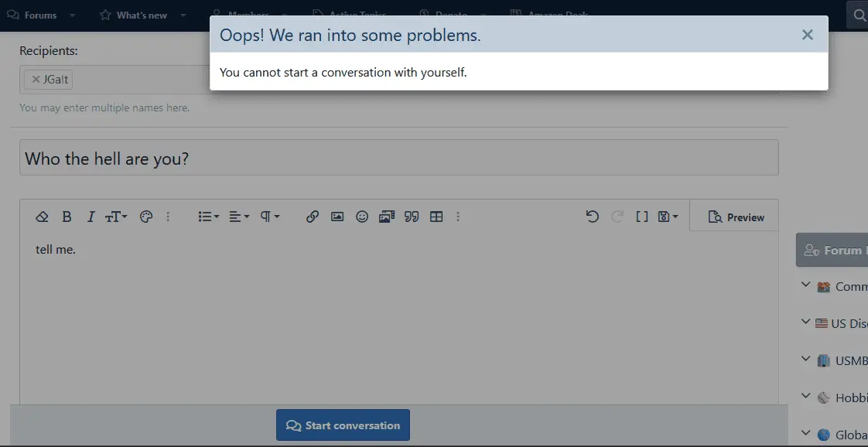
Task: Open the smilies emoji picker
Action: pos(362,217)
